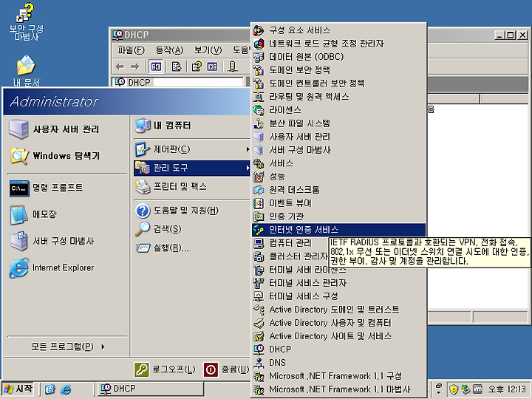Click Active Directory 사용자 및 컴퓨터 icon
Viewport: 532px width, 399px height.
pos(259,323)
